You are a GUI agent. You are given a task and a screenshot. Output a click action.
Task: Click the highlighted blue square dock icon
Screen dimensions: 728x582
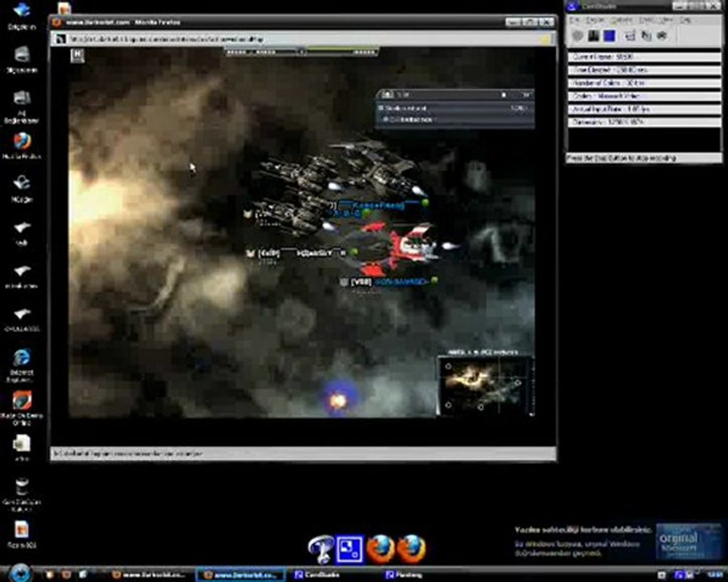click(x=349, y=549)
